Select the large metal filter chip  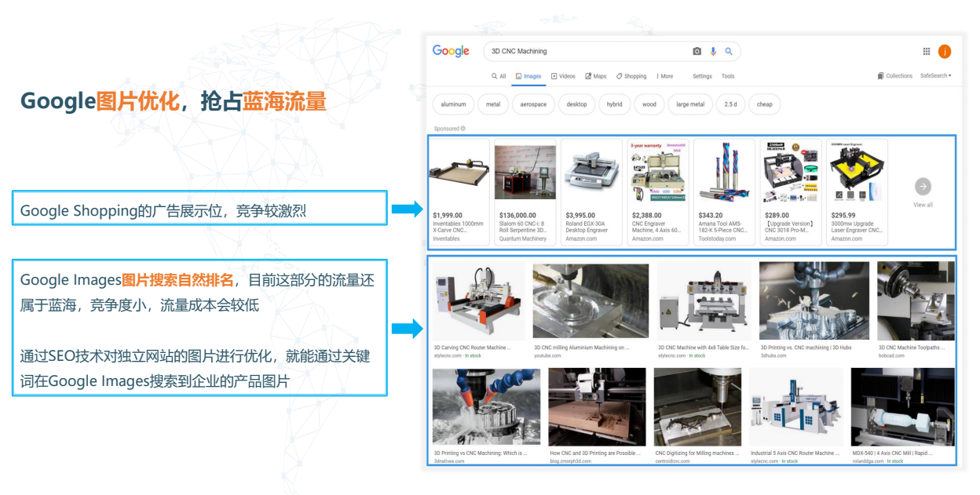click(690, 104)
